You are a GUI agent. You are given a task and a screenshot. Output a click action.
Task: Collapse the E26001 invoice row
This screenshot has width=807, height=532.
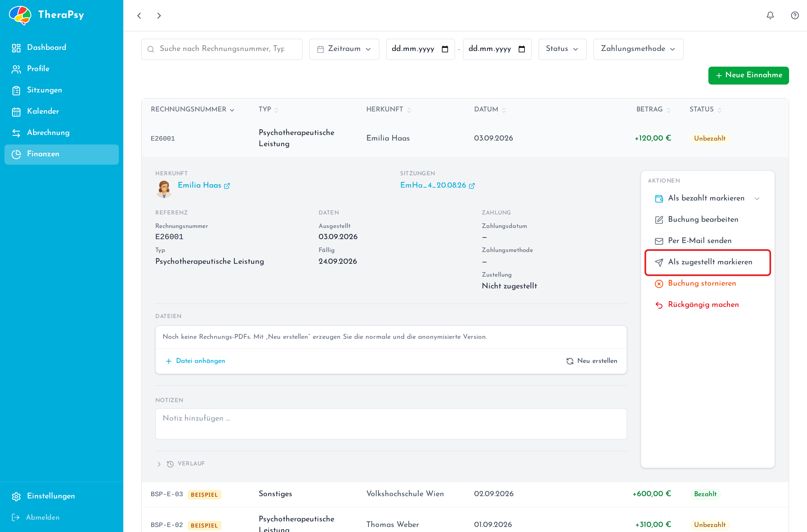click(x=465, y=138)
